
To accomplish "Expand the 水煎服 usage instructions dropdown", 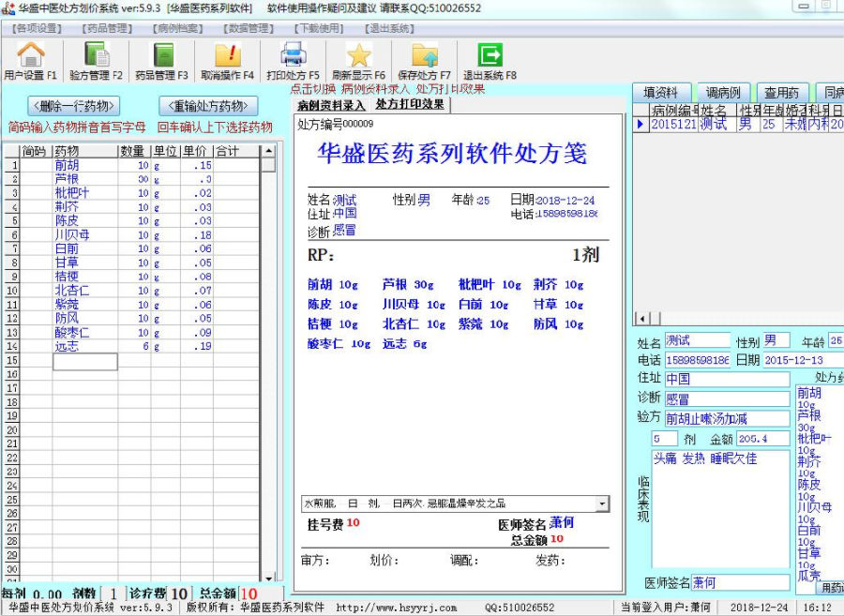I will coord(601,504).
